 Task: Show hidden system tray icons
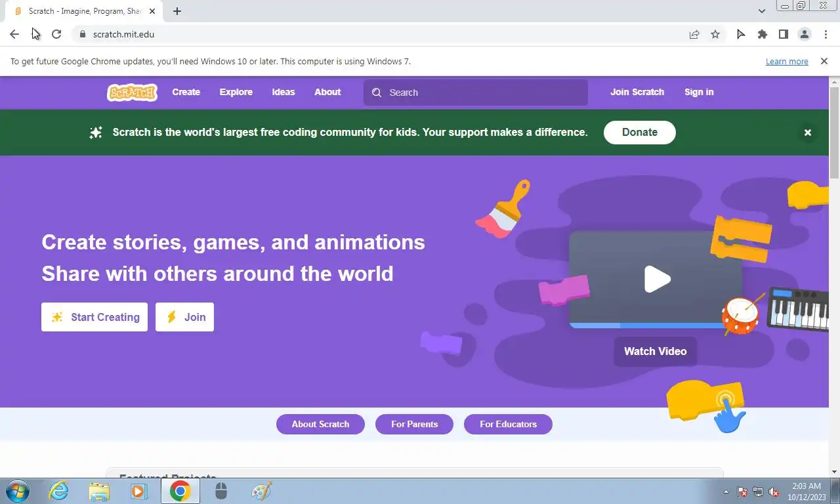(726, 492)
